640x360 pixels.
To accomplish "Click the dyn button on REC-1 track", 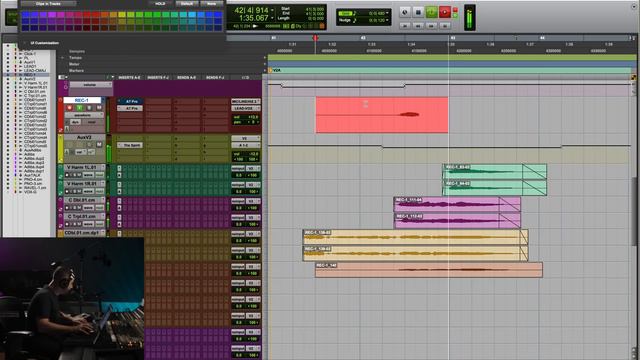I will pyautogui.click(x=76, y=122).
